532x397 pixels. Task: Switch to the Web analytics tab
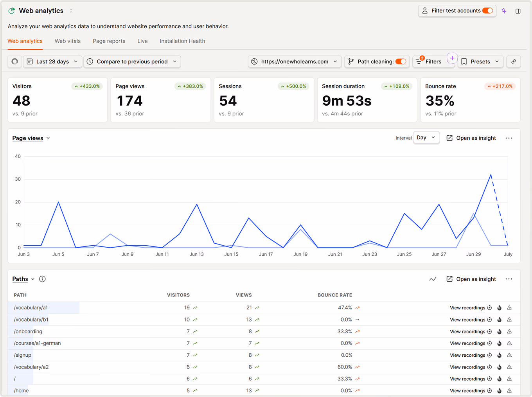(x=25, y=41)
